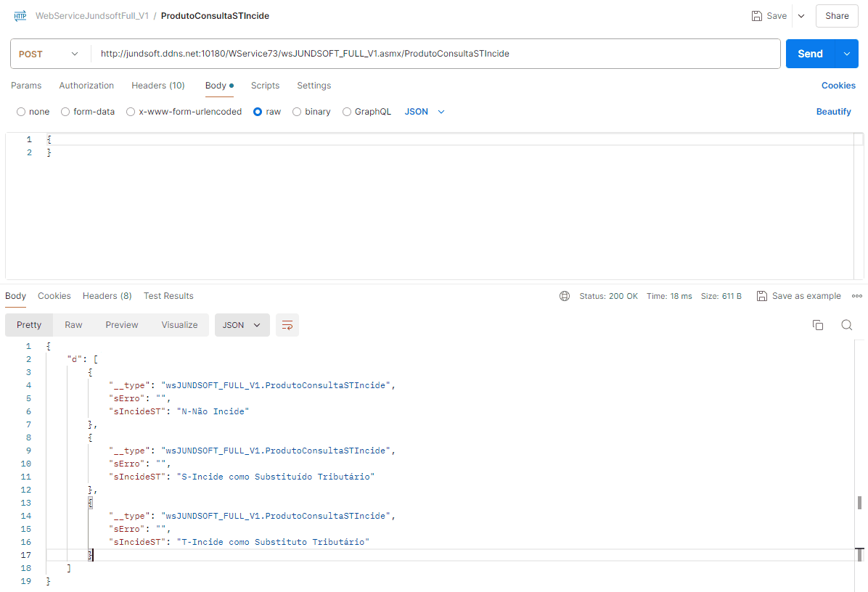This screenshot has height=592, width=868.
Task: Select the none body type radio
Action: pos(21,112)
